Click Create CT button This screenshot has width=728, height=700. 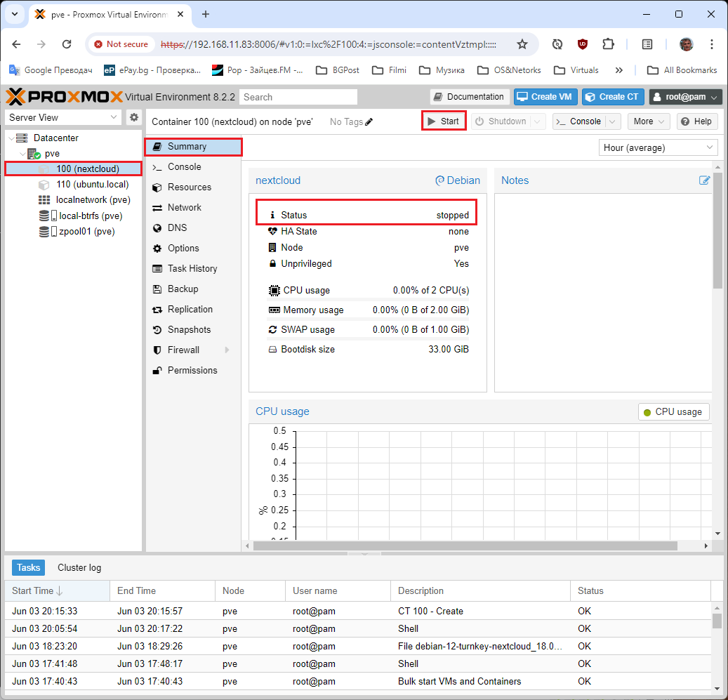click(613, 97)
